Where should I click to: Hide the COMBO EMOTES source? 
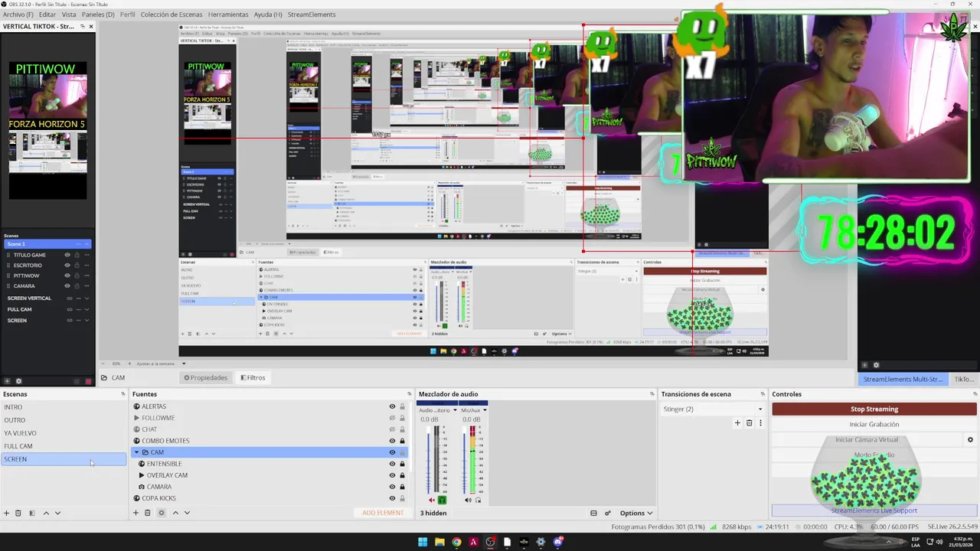[392, 441]
